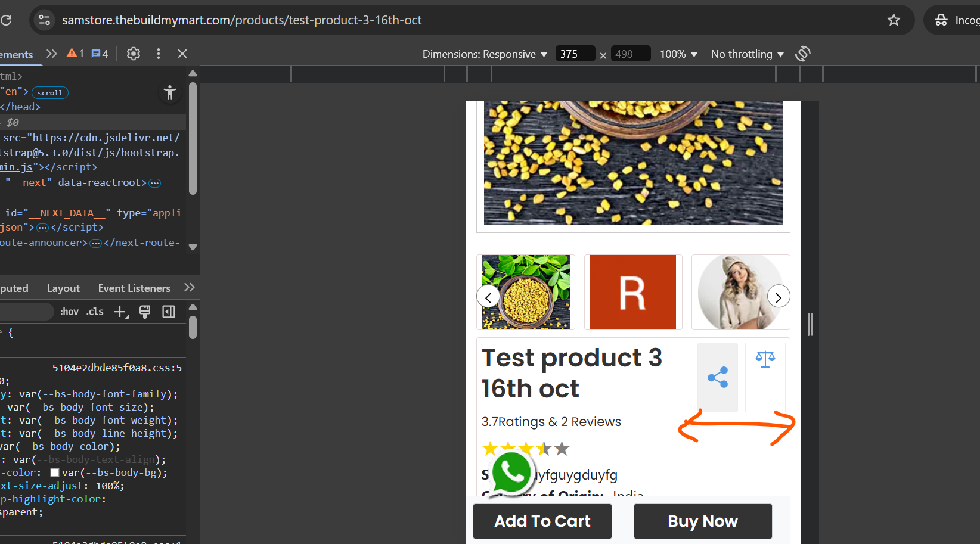Select the red R letter thumbnail
The height and width of the screenshot is (544, 980).
coord(633,292)
